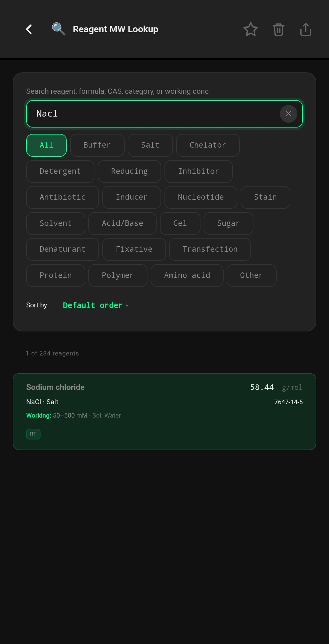Favorite this tool with the star icon
Screen dimensions: 329x644
pos(251,30)
